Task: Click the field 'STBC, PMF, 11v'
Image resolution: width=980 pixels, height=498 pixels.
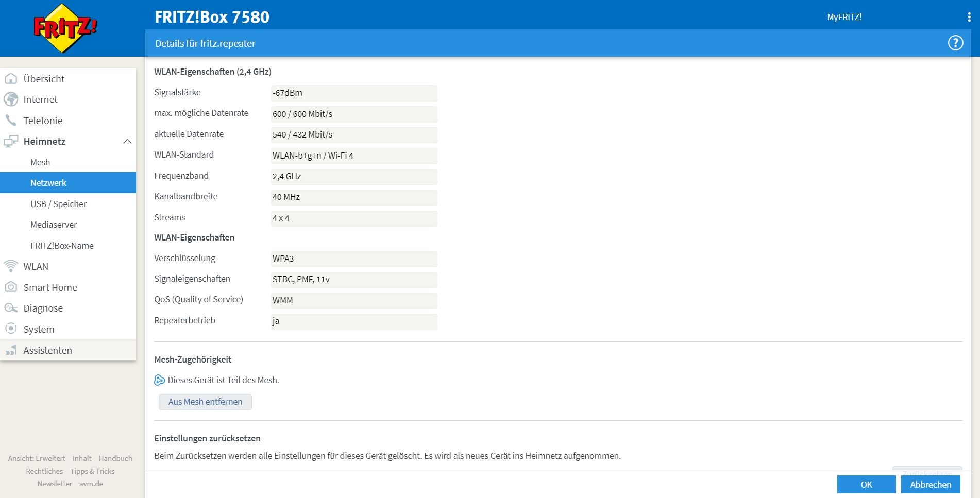Action: click(354, 280)
